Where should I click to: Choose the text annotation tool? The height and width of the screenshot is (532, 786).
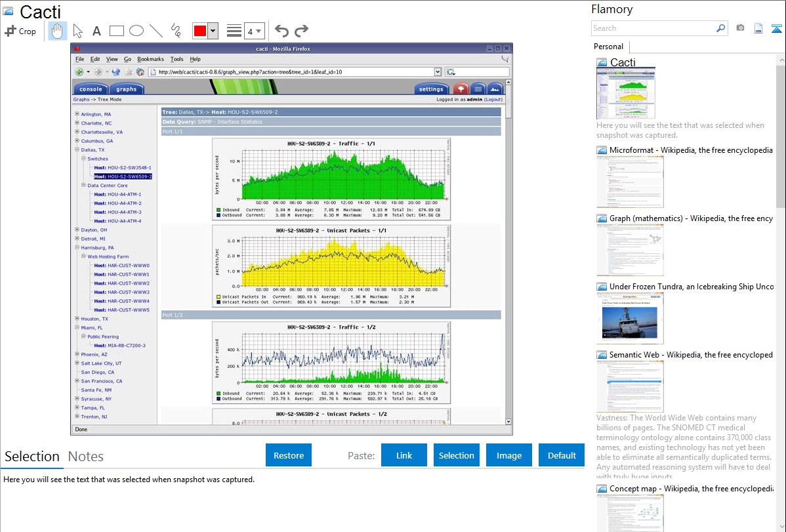(x=96, y=31)
